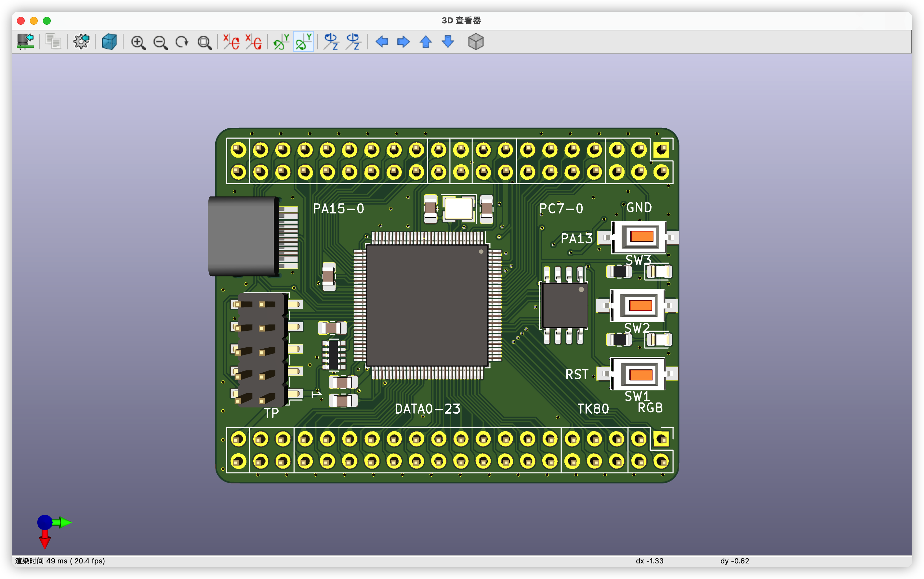The height and width of the screenshot is (579, 924).
Task: Click the large central MCU chip
Action: (x=427, y=305)
